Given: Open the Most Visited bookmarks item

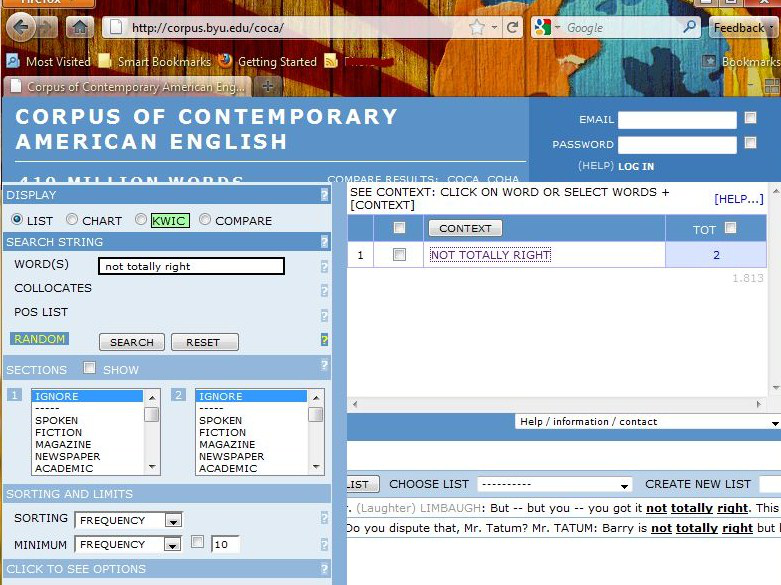Looking at the screenshot, I should [50, 62].
